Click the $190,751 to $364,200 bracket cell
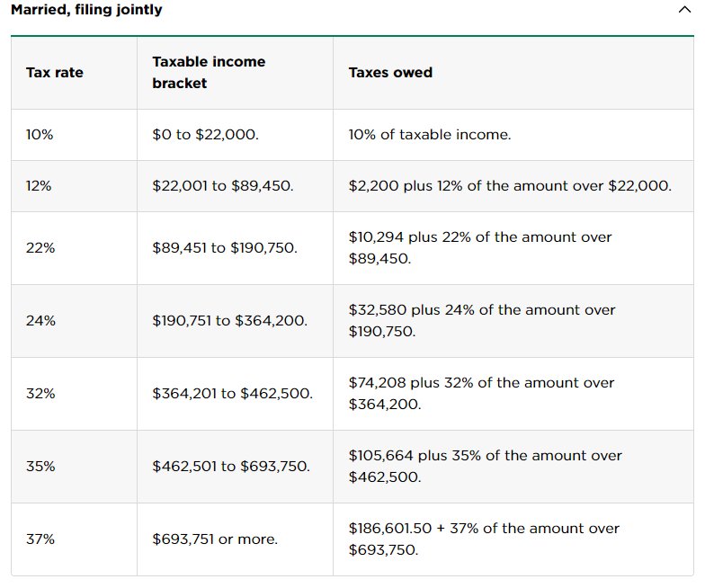 pos(236,321)
